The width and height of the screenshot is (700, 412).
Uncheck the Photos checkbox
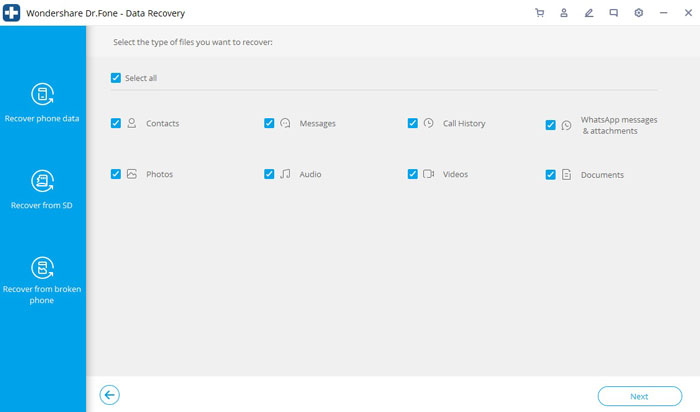116,174
